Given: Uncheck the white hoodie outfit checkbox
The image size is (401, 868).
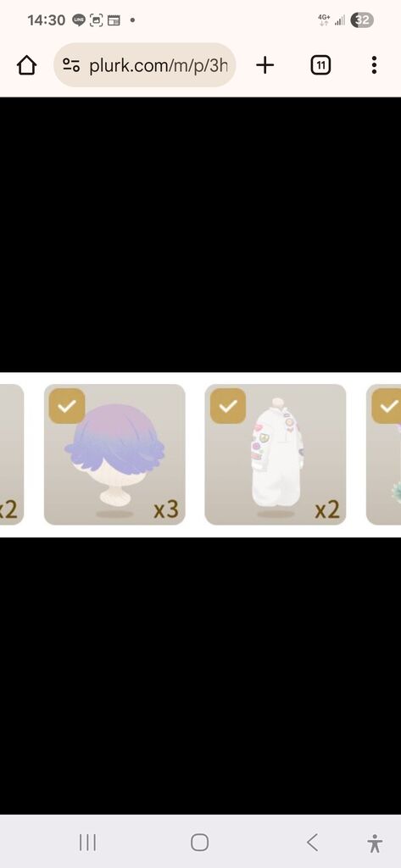Looking at the screenshot, I should click(228, 406).
